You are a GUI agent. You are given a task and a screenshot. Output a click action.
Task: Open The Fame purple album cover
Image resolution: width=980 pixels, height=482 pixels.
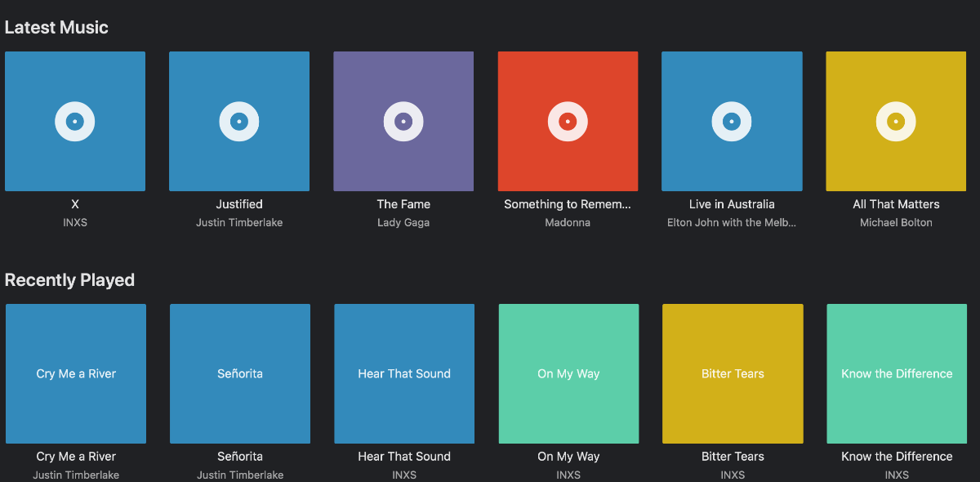point(403,122)
